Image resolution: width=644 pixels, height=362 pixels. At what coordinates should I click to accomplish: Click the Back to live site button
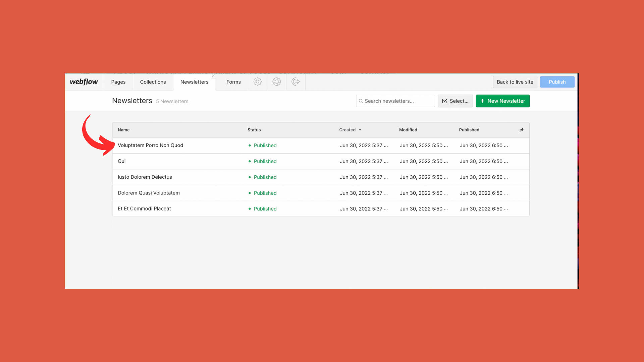point(515,82)
